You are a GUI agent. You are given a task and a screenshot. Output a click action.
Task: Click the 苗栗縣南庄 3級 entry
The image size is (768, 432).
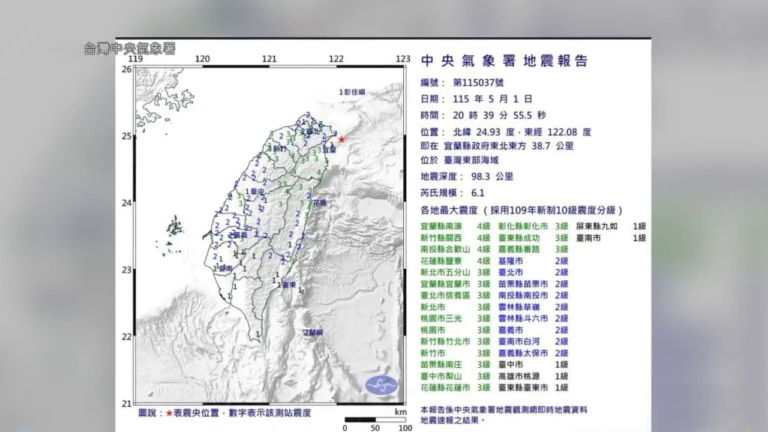pos(456,365)
